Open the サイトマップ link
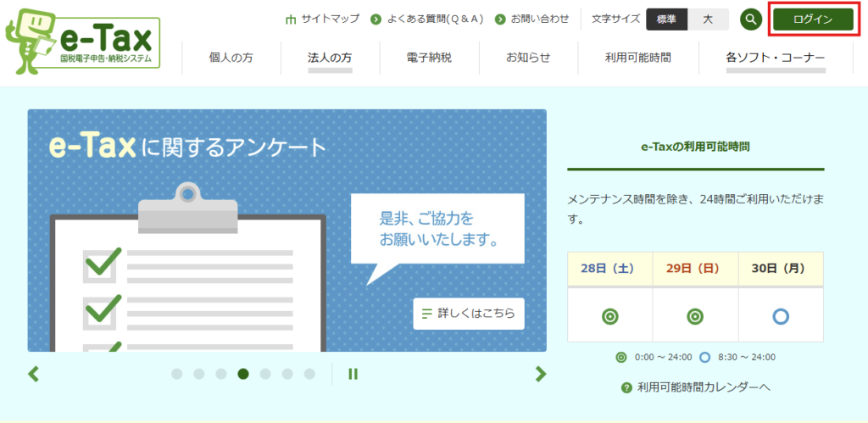The width and height of the screenshot is (868, 423). coord(330,19)
